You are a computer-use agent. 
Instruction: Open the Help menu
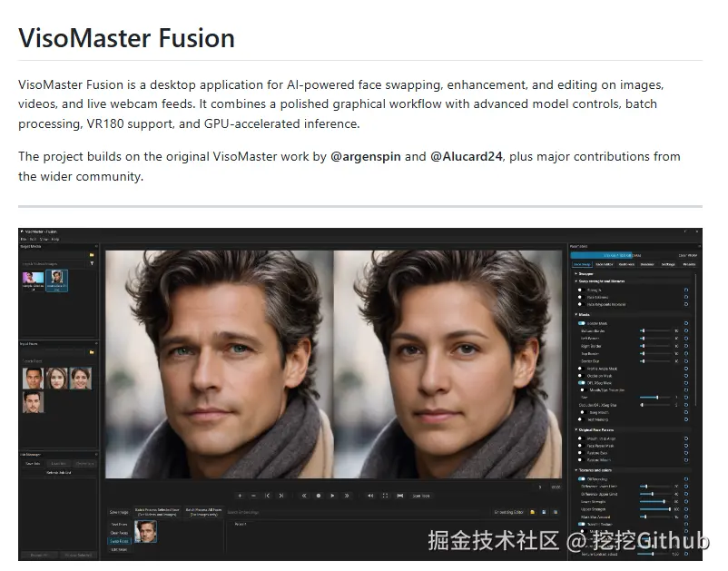(x=55, y=239)
